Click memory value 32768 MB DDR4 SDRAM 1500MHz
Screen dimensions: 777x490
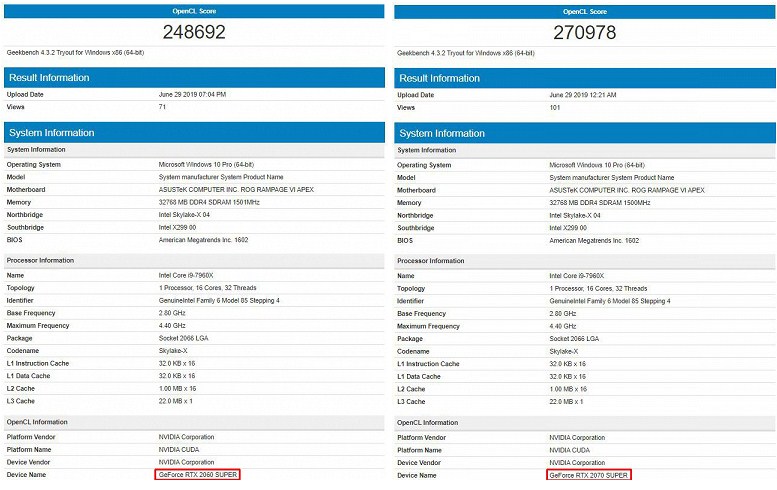point(600,203)
